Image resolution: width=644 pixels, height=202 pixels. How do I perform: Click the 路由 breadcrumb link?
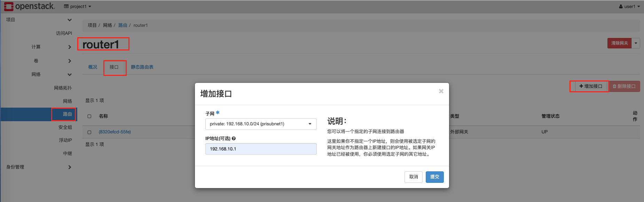[123, 25]
